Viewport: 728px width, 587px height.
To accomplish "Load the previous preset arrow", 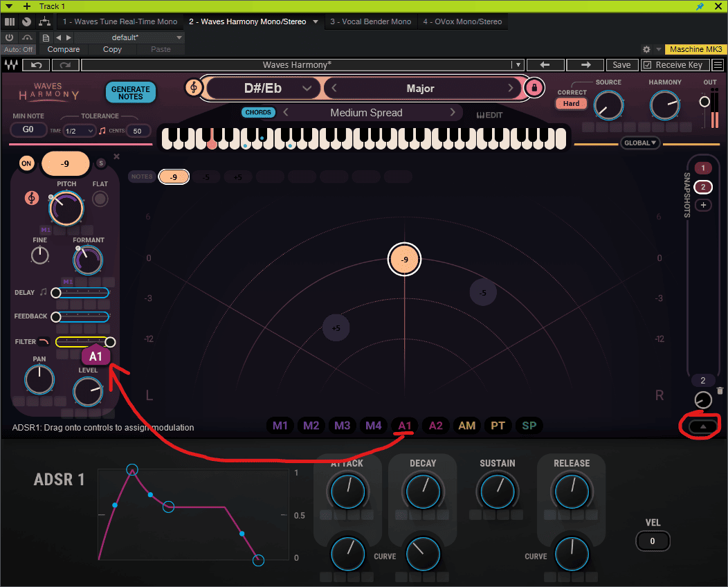I will tap(545, 65).
